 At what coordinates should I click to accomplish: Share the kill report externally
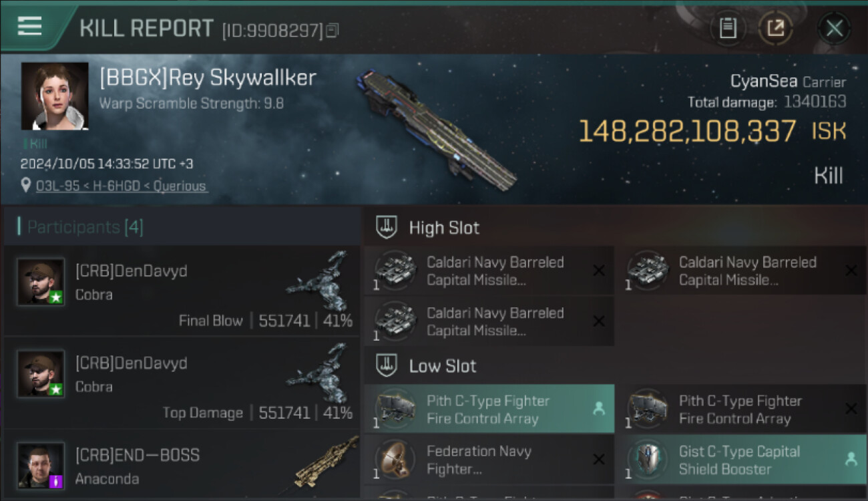pos(776,28)
